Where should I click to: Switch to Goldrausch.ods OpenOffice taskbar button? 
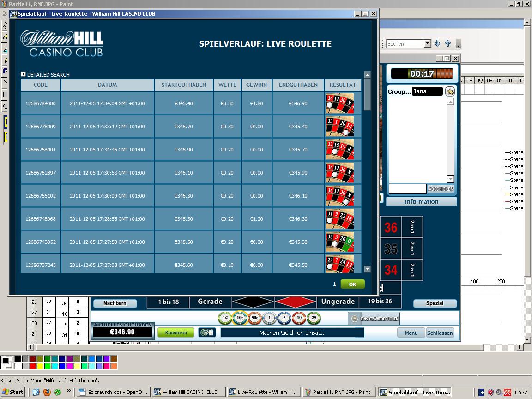click(x=113, y=392)
